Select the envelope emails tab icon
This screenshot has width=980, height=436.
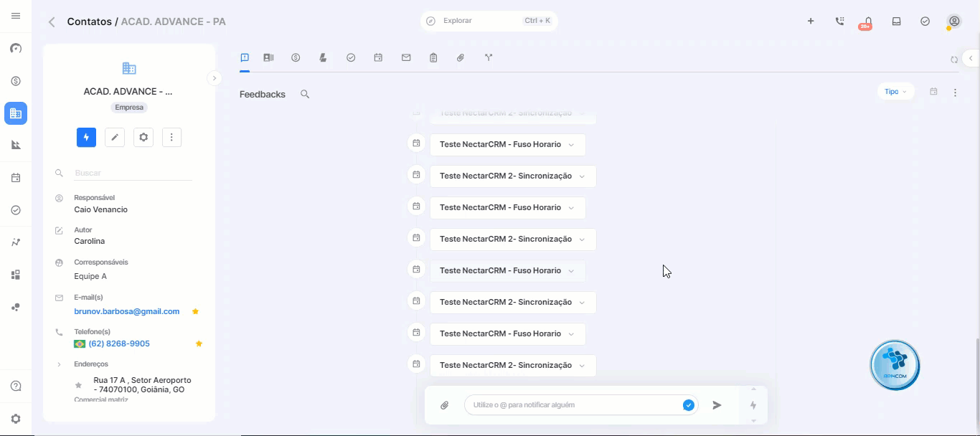(x=406, y=57)
